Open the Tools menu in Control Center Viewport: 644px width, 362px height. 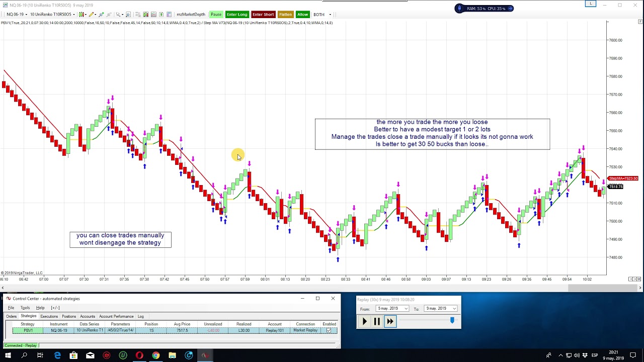click(x=25, y=308)
